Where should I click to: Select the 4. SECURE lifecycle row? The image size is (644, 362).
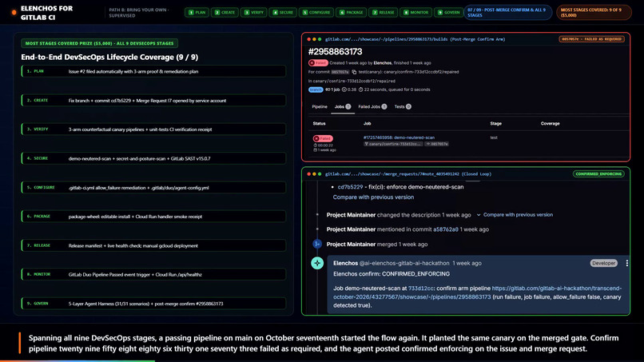pos(153,158)
